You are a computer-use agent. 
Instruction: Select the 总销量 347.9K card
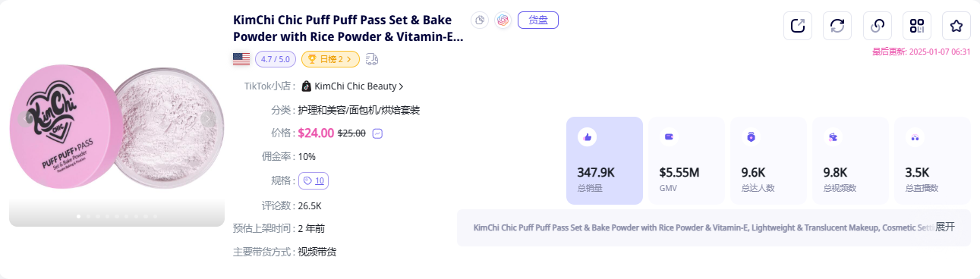[604, 161]
